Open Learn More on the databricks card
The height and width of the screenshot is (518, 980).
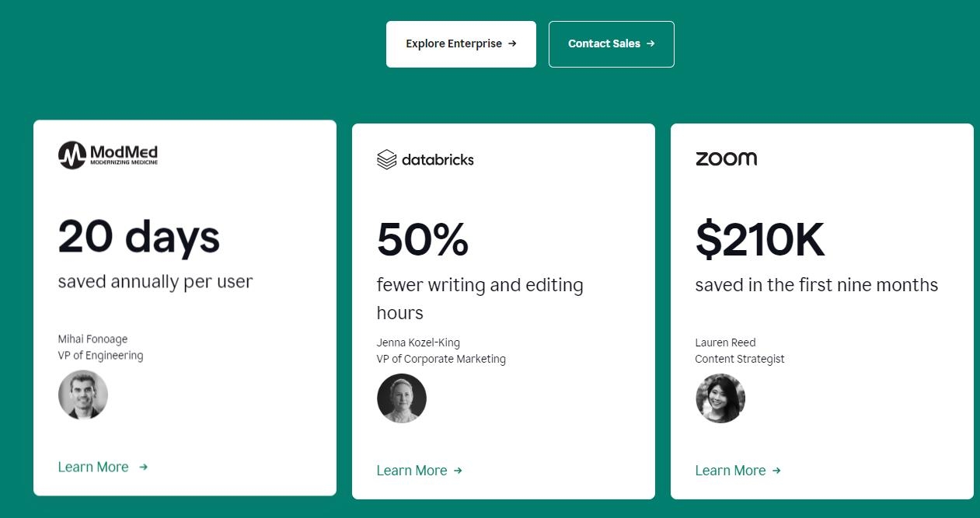click(x=420, y=471)
